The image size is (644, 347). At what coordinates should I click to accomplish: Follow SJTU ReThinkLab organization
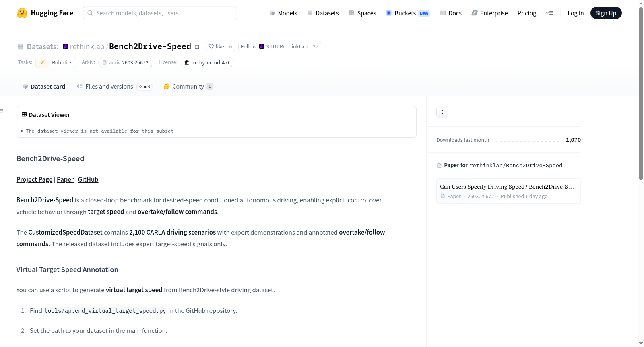coord(274,46)
